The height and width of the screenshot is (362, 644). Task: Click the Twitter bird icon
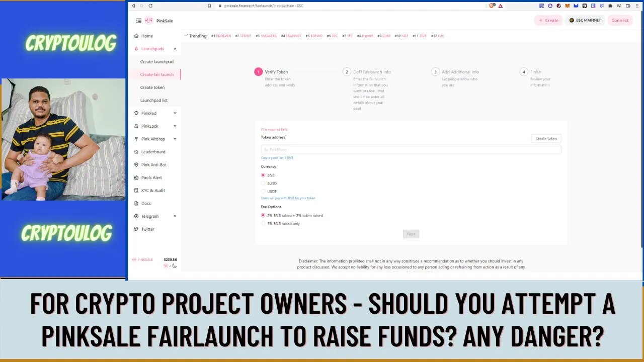tap(136, 229)
